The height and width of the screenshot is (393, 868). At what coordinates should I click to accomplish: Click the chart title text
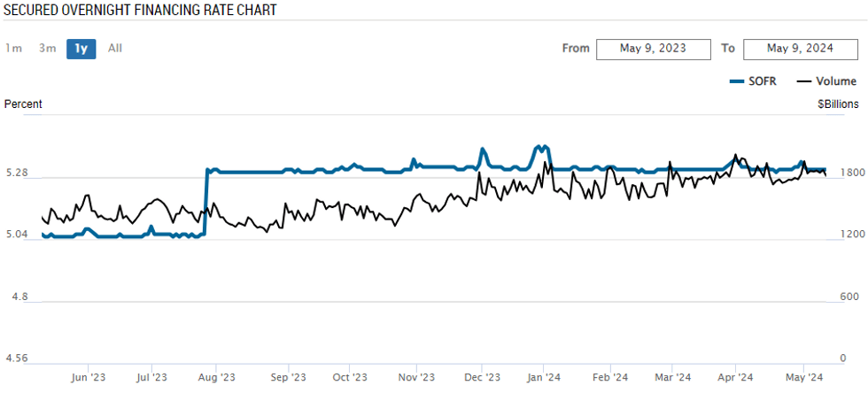point(140,11)
